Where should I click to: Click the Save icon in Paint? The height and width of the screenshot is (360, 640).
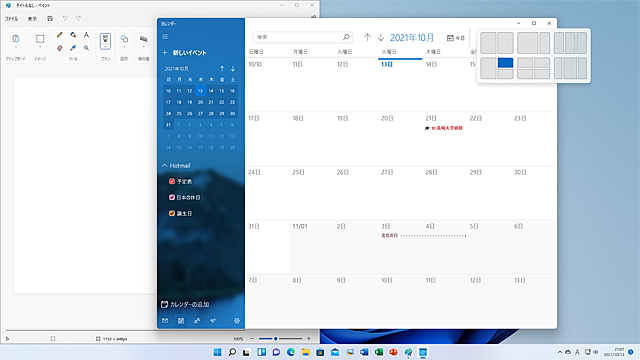click(x=50, y=18)
